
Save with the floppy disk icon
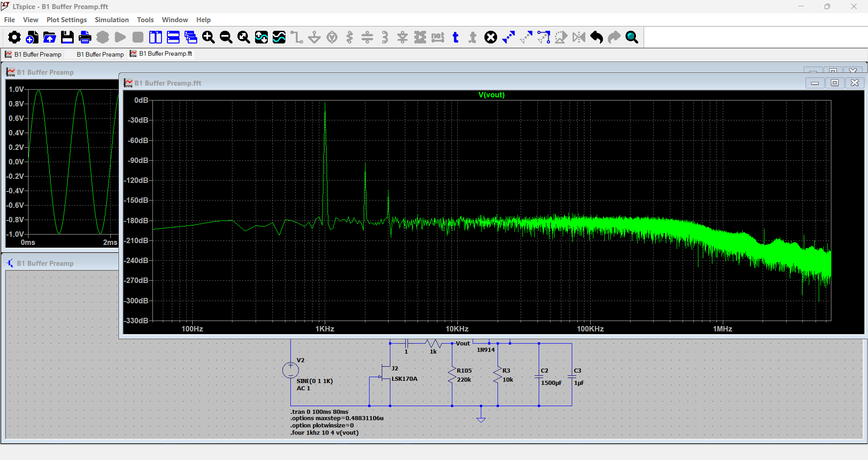[67, 37]
